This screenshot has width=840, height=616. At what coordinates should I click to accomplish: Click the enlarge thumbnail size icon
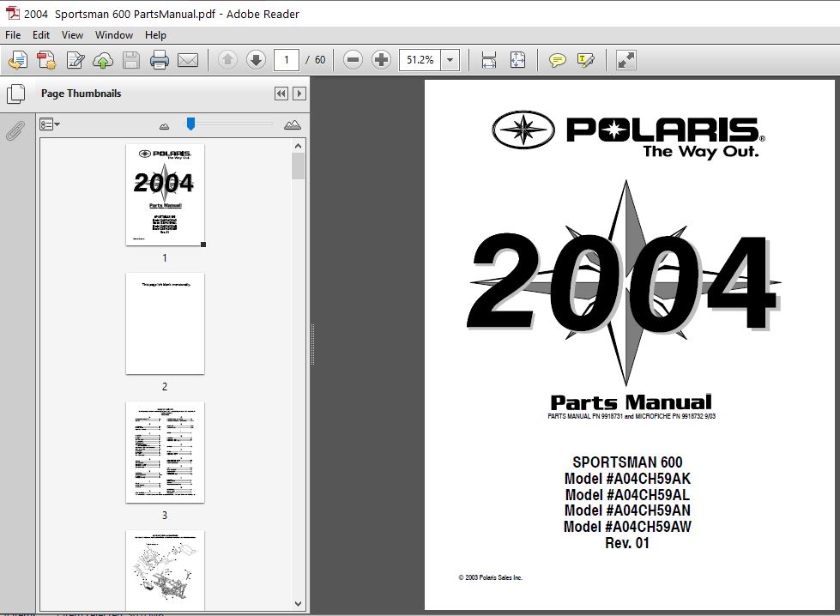tap(293, 124)
